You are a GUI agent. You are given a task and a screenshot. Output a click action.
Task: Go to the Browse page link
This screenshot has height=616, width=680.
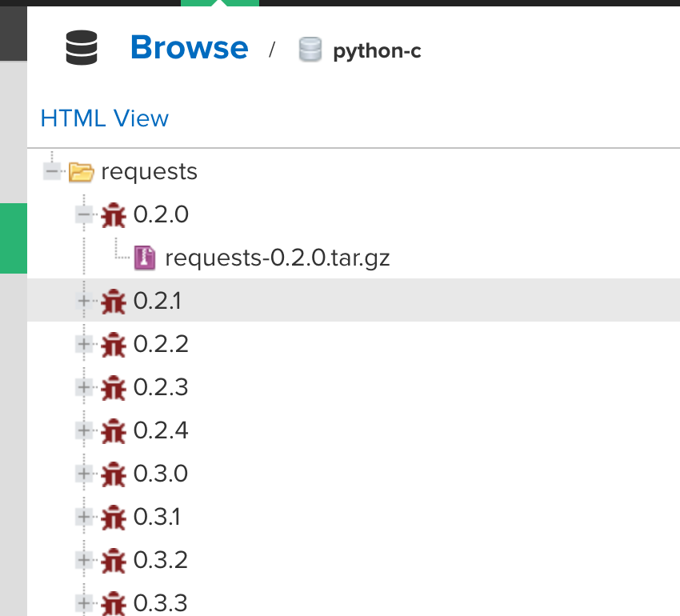pyautogui.click(x=190, y=47)
